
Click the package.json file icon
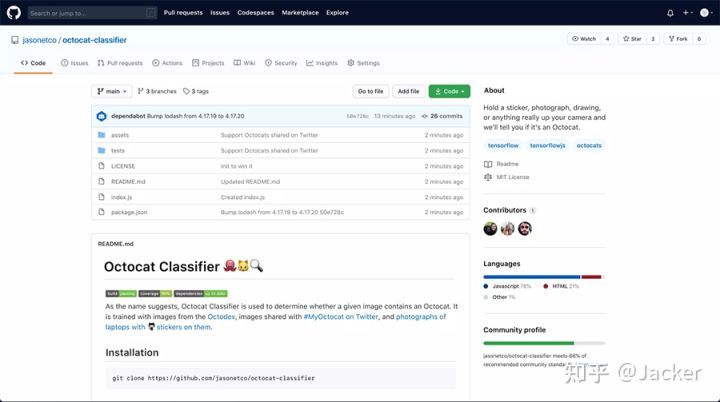click(101, 212)
